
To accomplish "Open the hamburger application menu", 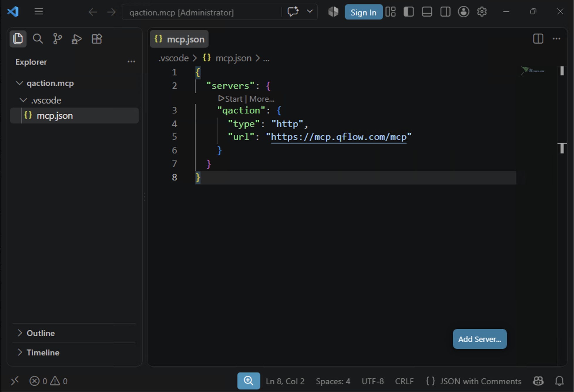I will [39, 12].
